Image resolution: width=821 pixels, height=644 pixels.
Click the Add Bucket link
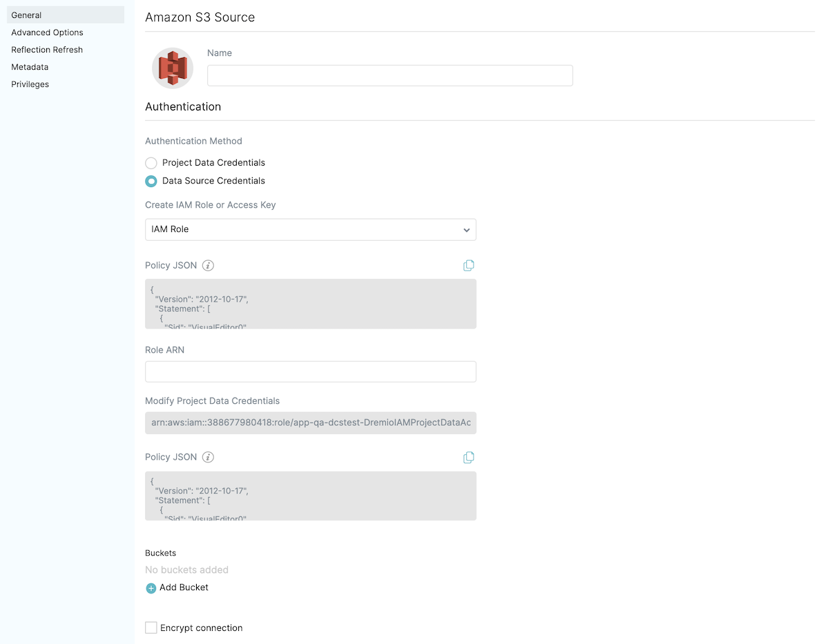(x=184, y=587)
